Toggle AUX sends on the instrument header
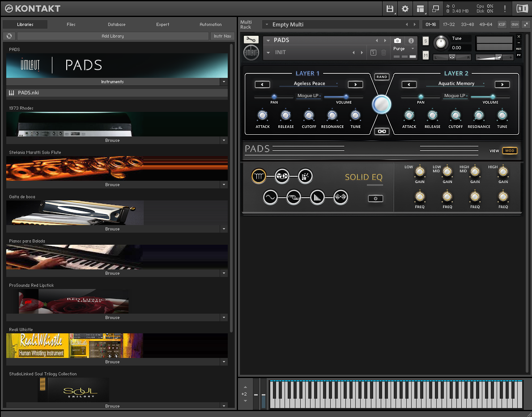532x417 pixels. 519,49
